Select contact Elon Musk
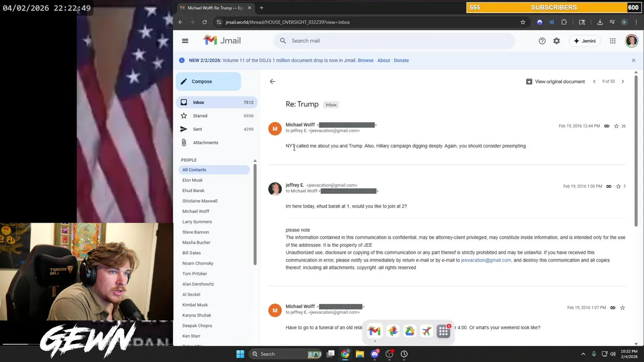The width and height of the screenshot is (644, 362). (193, 180)
